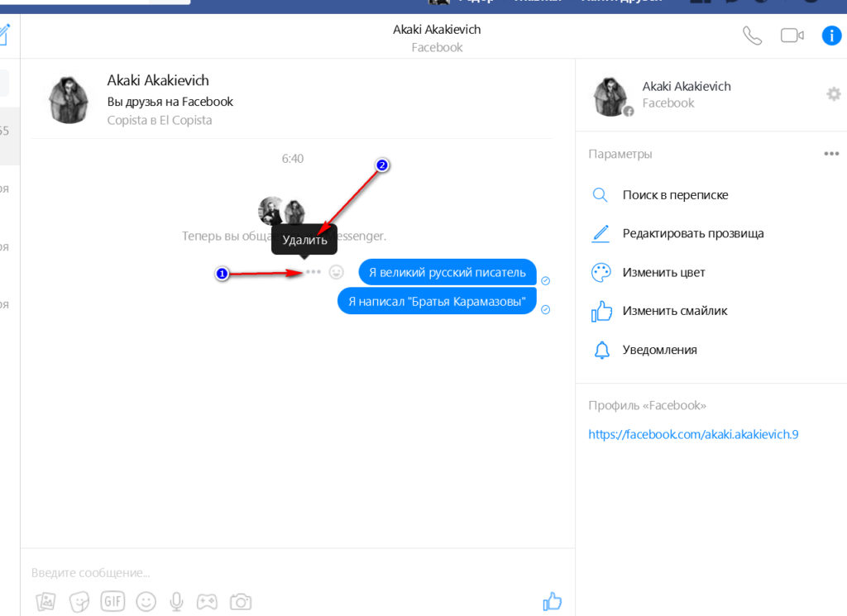Open the emoji picker in composer
The height and width of the screenshot is (616, 847).
[x=146, y=601]
